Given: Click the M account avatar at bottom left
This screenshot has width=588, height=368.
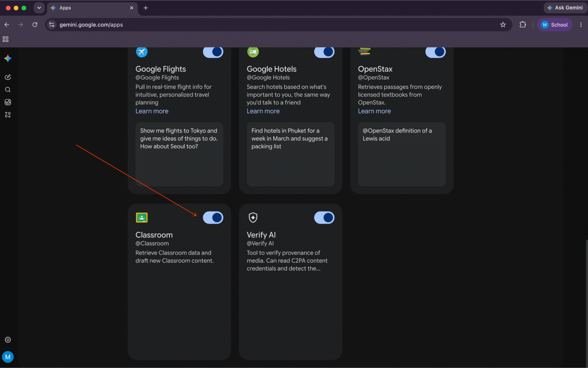Looking at the screenshot, I should [8, 357].
